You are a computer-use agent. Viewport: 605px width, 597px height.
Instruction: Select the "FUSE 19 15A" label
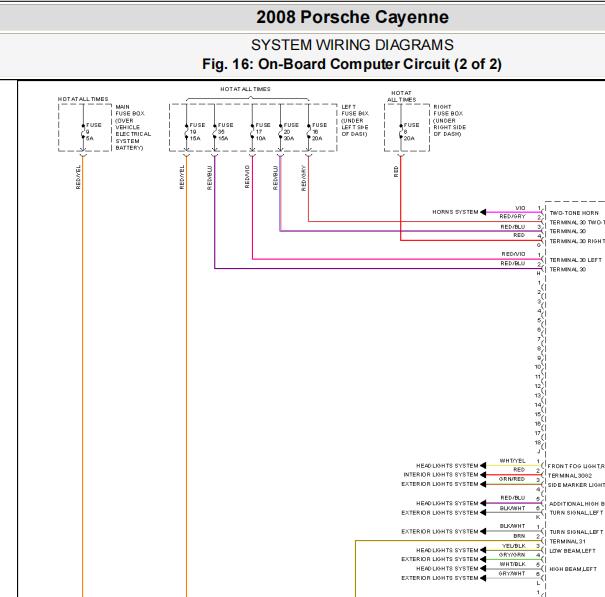pyautogui.click(x=197, y=131)
